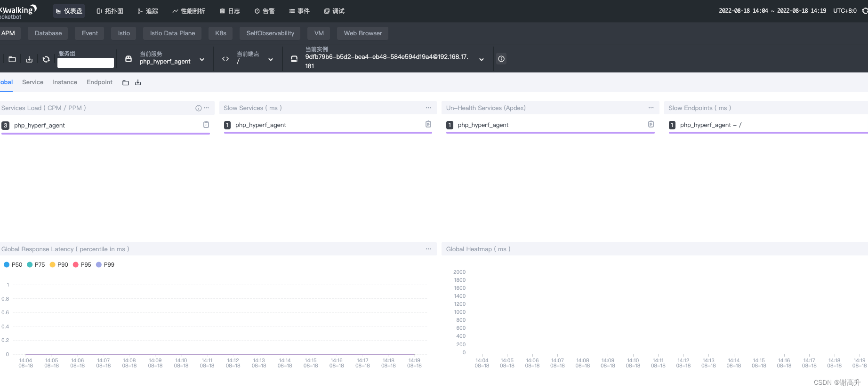The image size is (868, 390).
Task: Toggle the P99 legend series
Action: [105, 264]
